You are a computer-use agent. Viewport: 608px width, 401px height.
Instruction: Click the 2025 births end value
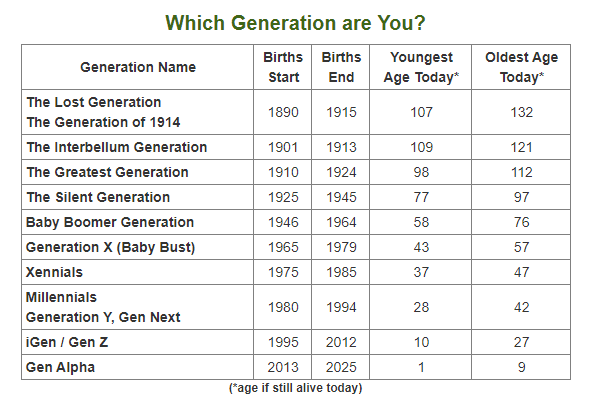point(341,367)
